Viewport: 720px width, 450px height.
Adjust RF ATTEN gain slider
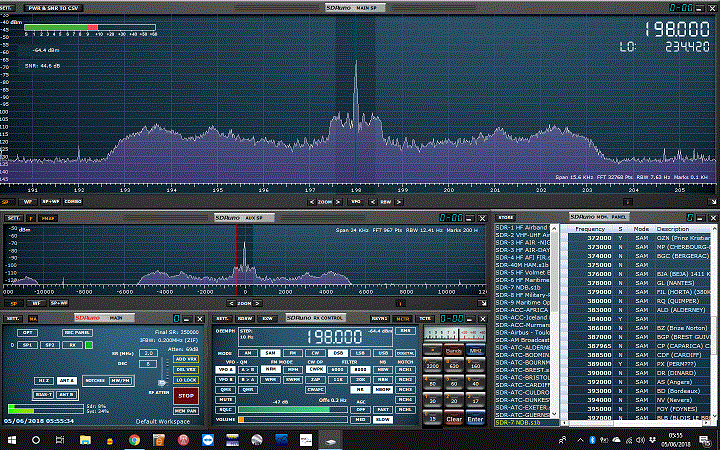coord(162,382)
